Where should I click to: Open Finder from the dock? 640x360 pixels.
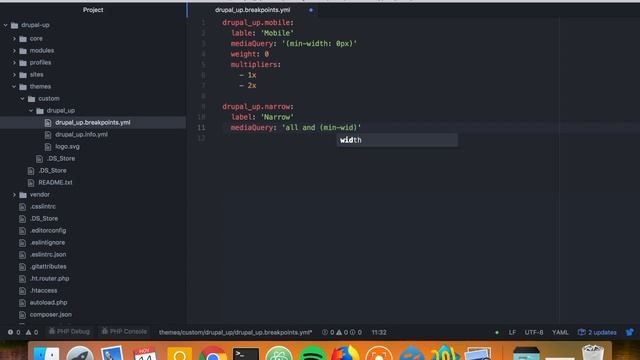(46, 353)
